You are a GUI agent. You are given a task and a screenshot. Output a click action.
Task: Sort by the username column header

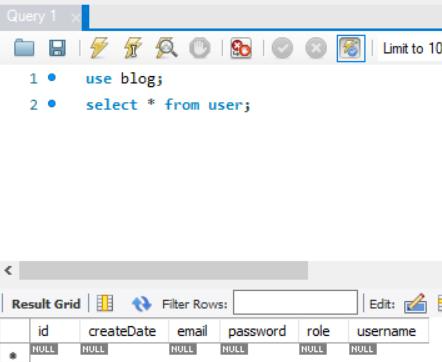(x=388, y=331)
